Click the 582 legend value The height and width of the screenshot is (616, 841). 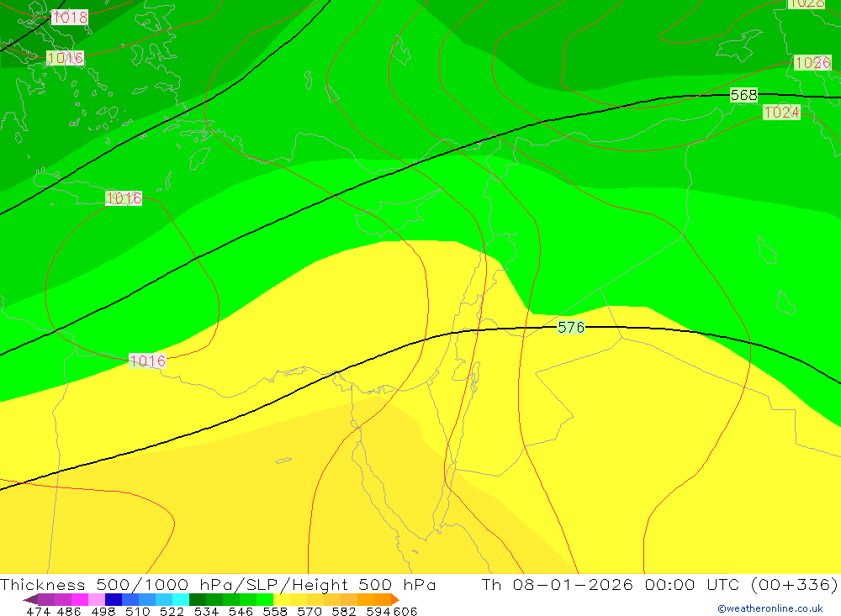[x=343, y=611]
